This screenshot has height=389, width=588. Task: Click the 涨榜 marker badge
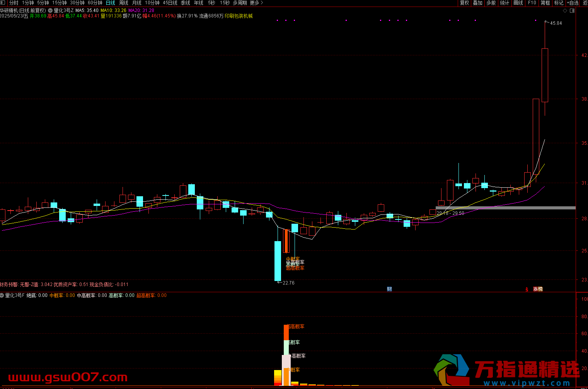tap(538, 289)
